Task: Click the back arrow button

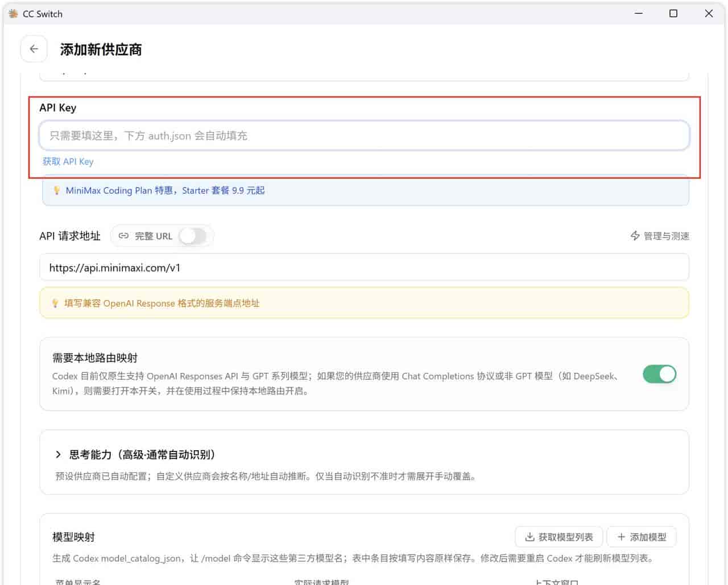Action: [x=34, y=49]
